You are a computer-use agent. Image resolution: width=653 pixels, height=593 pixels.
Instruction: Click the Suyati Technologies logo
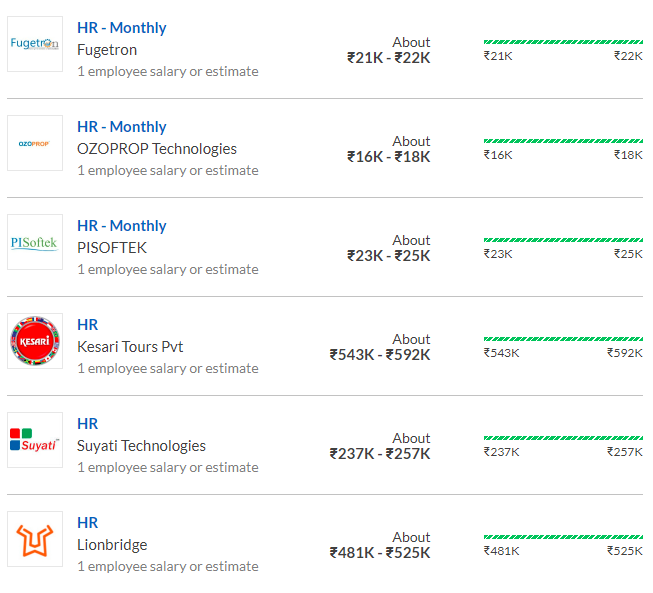(35, 440)
